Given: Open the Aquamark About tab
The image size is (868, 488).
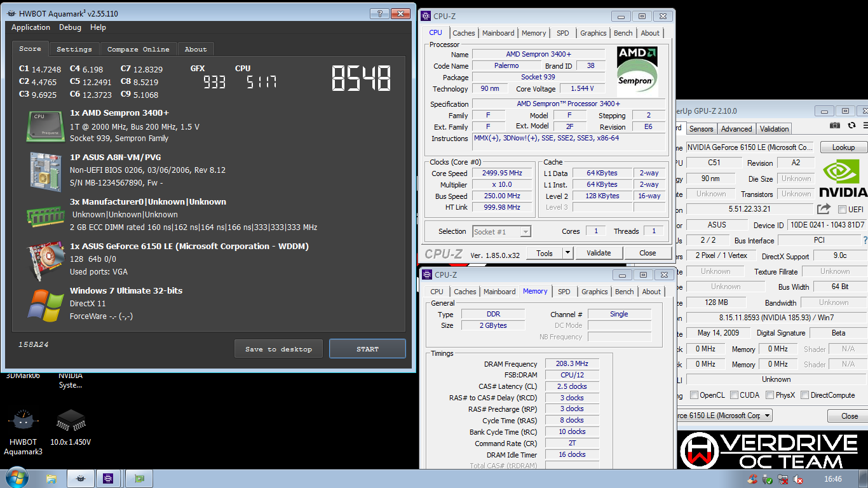Looking at the screenshot, I should (196, 49).
